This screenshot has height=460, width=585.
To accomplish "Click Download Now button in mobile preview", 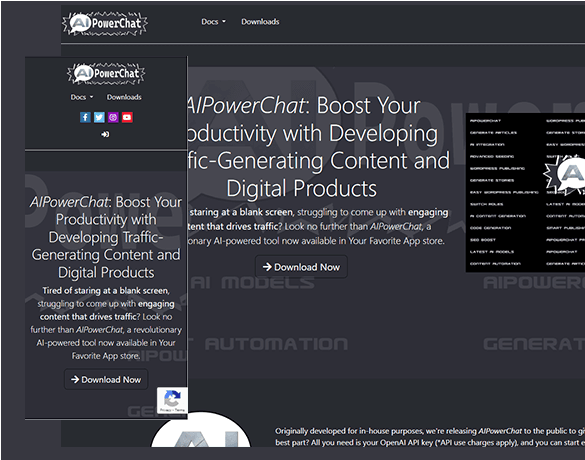I will click(106, 379).
